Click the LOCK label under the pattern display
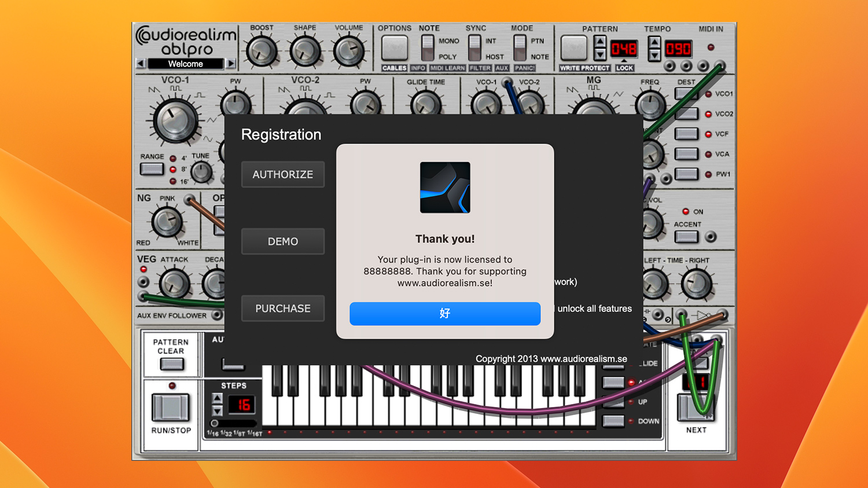This screenshot has width=868, height=488. [624, 68]
